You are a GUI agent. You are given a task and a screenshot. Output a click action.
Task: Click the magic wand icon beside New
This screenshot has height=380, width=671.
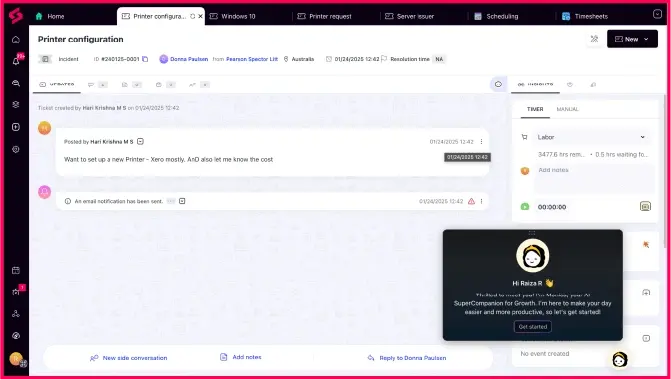tap(594, 39)
